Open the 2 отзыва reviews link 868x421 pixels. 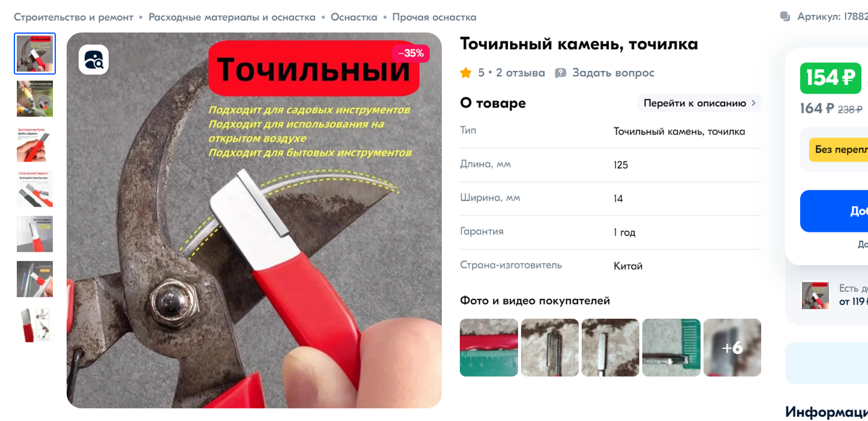pyautogui.click(x=520, y=73)
